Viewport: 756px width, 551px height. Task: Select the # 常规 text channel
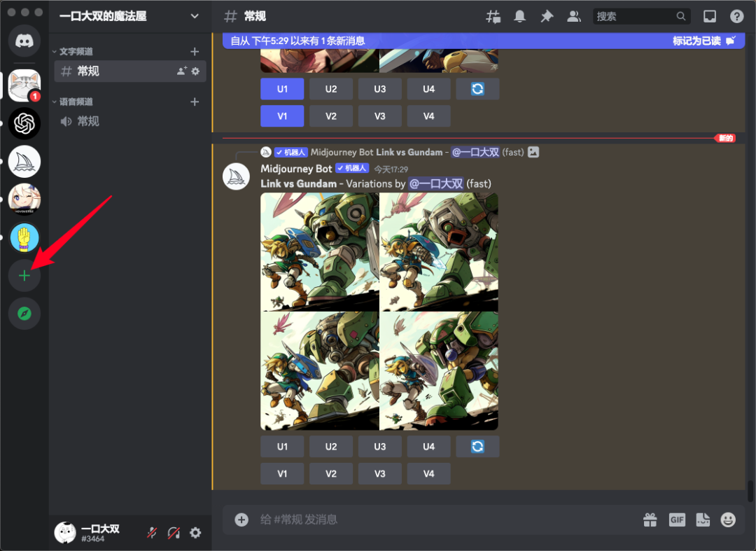[130, 71]
